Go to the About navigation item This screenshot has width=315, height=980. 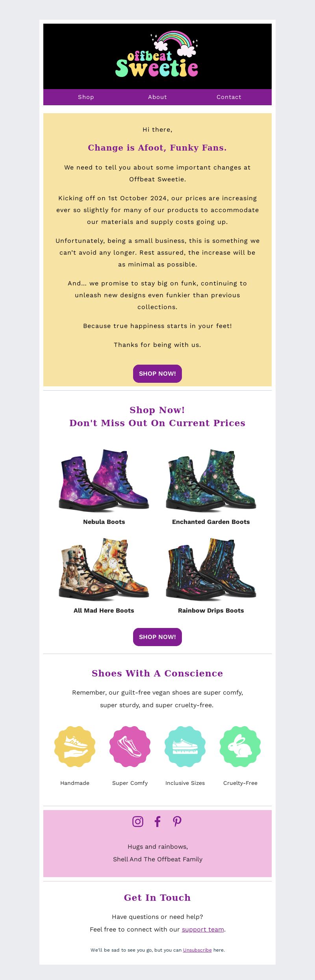pyautogui.click(x=157, y=97)
